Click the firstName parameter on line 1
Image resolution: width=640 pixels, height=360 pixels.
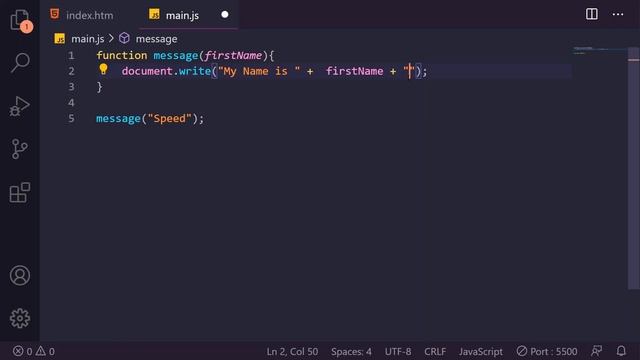click(233, 56)
